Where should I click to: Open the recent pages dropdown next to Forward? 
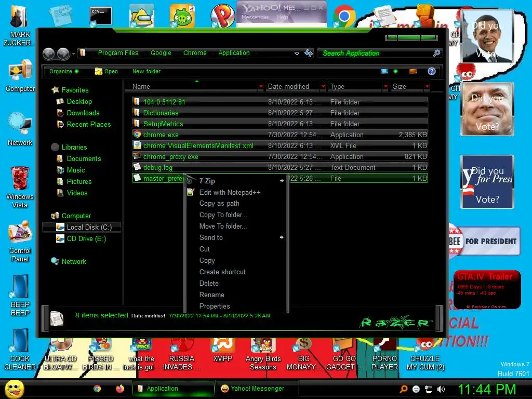[x=73, y=54]
